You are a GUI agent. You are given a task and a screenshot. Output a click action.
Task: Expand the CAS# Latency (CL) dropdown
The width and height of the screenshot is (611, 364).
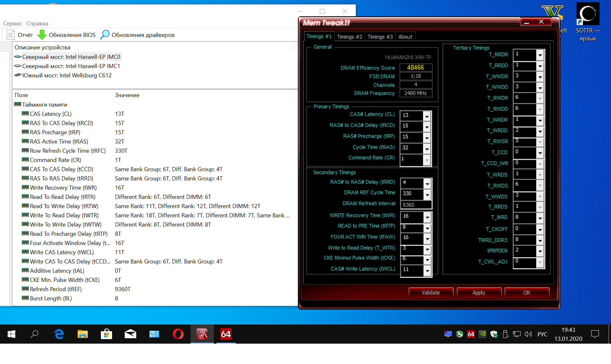click(427, 116)
